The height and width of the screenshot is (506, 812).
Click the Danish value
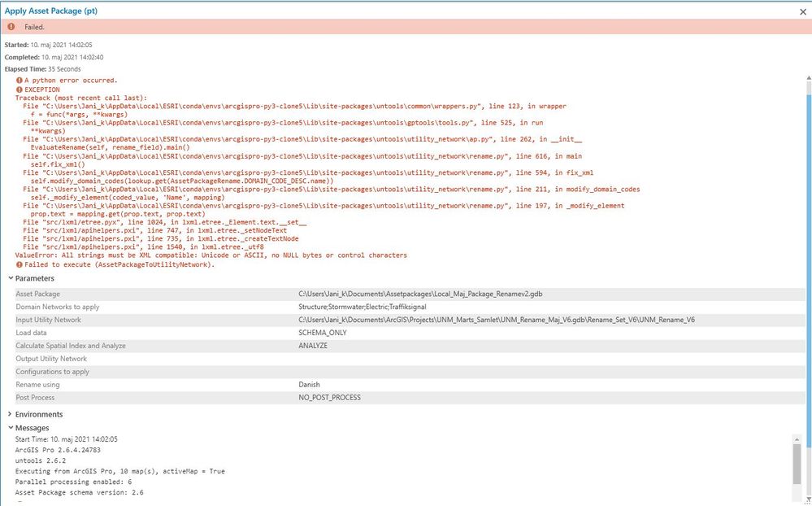tap(309, 385)
